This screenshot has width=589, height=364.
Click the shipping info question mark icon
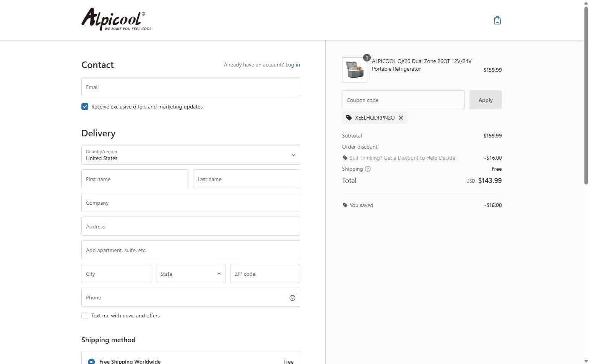point(368,169)
